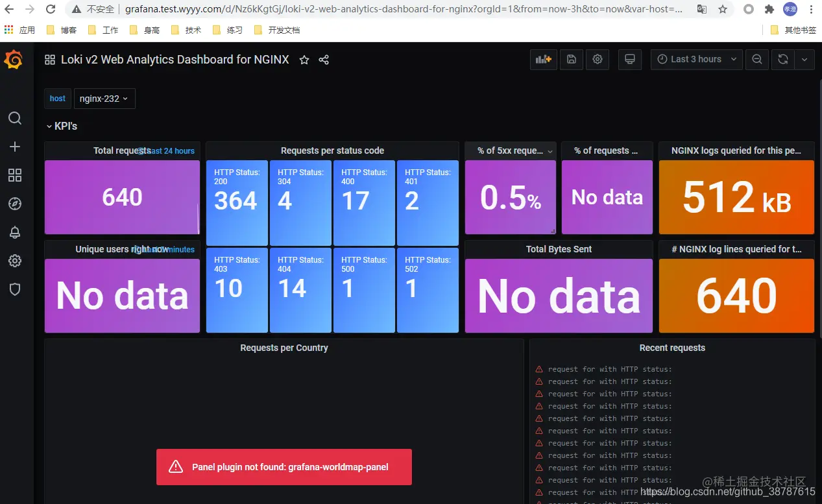
Task: Click the # NGINX log lines queried panel title
Action: click(x=736, y=249)
